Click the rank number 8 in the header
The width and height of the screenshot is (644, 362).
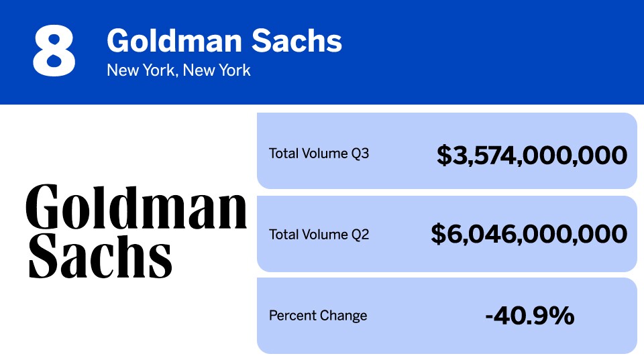(x=54, y=51)
